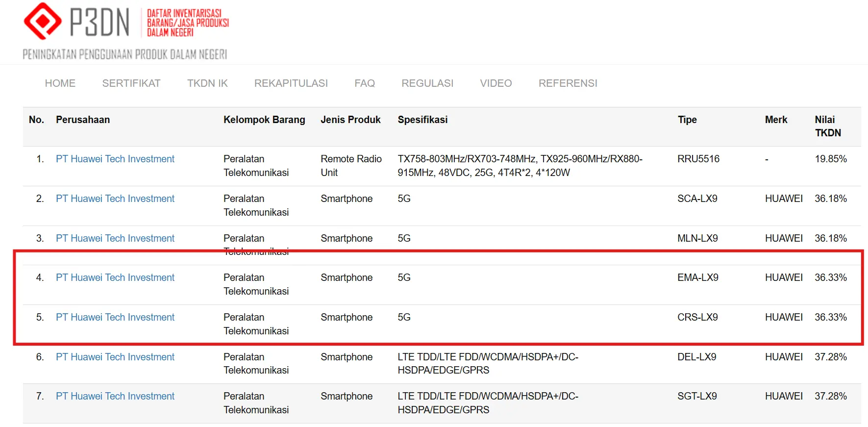This screenshot has width=868, height=427.
Task: Click the Merk column header
Action: click(x=776, y=120)
